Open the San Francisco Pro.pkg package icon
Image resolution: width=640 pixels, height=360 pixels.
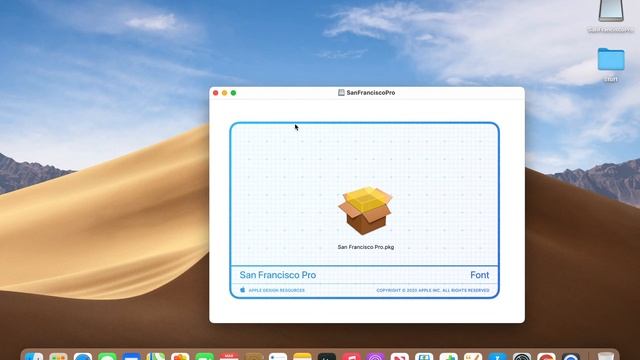[x=365, y=211]
